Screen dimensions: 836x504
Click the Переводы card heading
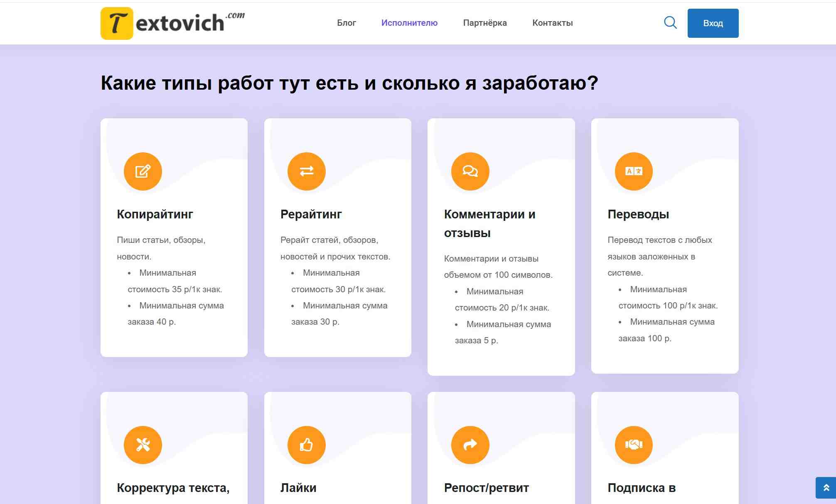pyautogui.click(x=638, y=214)
